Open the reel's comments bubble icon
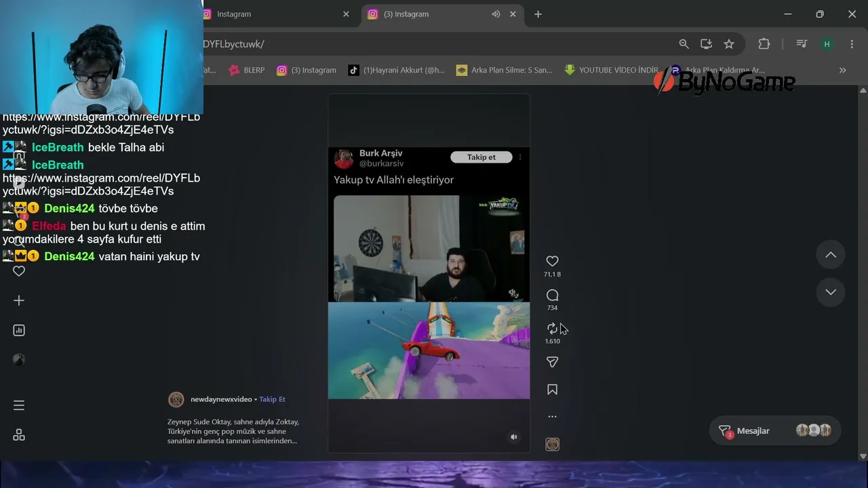The image size is (868, 488). 552,295
